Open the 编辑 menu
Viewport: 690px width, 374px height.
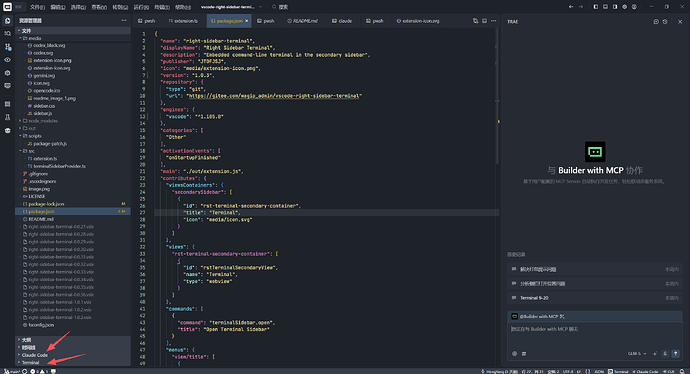tap(58, 7)
